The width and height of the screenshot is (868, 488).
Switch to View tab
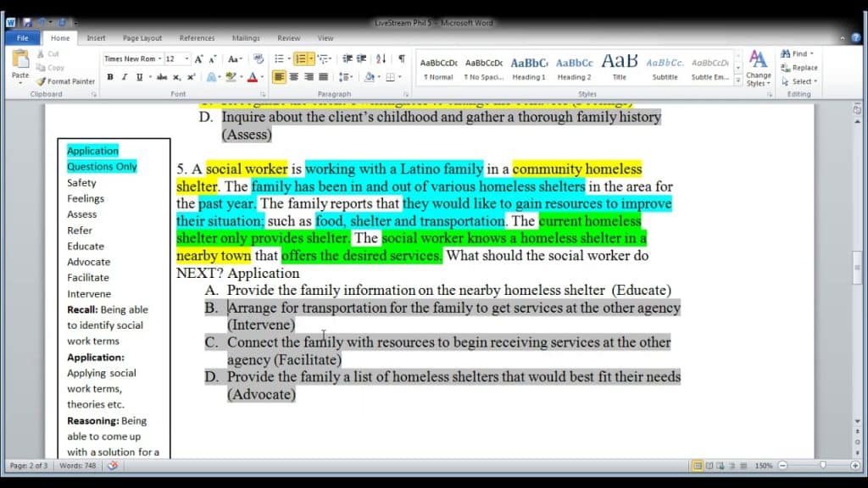(x=325, y=38)
